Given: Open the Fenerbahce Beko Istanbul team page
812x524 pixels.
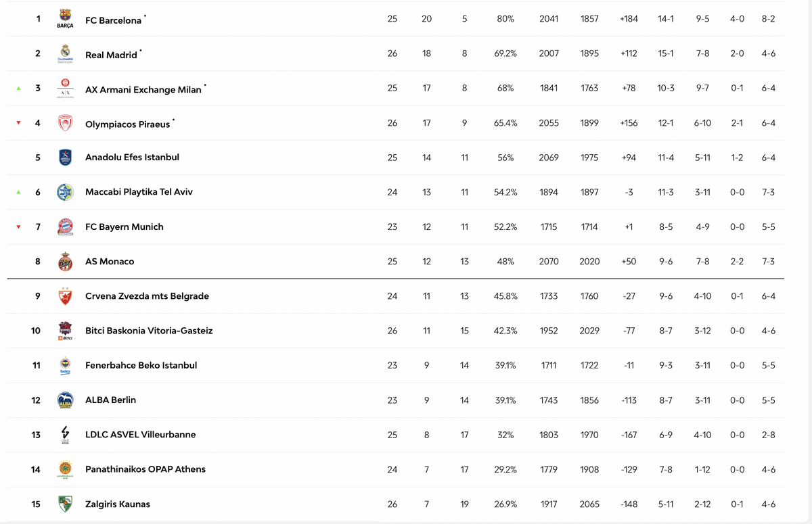Looking at the screenshot, I should tap(141, 365).
